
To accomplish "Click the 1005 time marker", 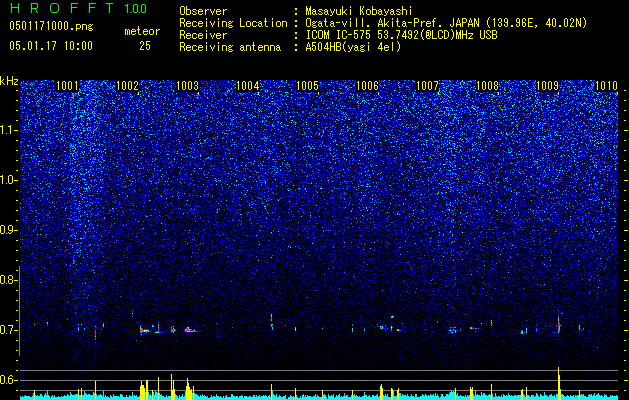I will 307,85.
